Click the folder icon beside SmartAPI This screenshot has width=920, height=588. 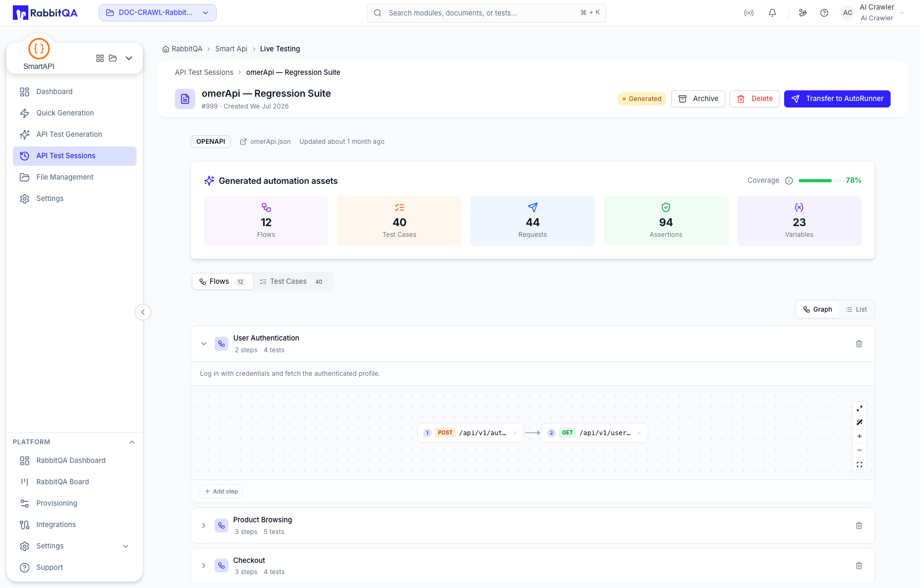pyautogui.click(x=113, y=58)
